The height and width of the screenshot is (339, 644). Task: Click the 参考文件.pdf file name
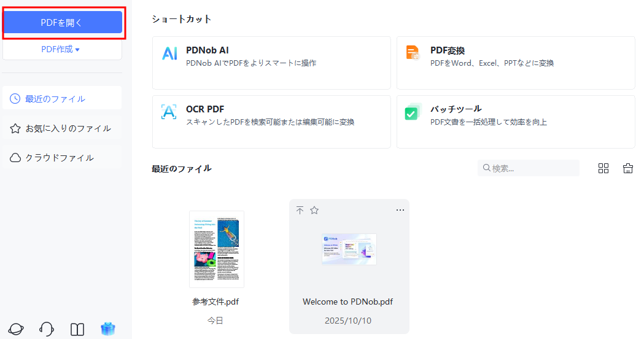(x=215, y=302)
